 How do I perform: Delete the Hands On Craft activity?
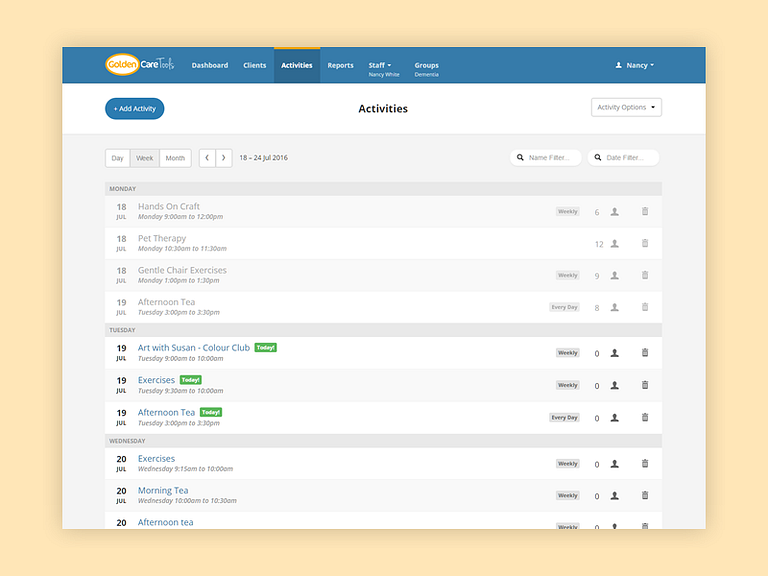645,211
